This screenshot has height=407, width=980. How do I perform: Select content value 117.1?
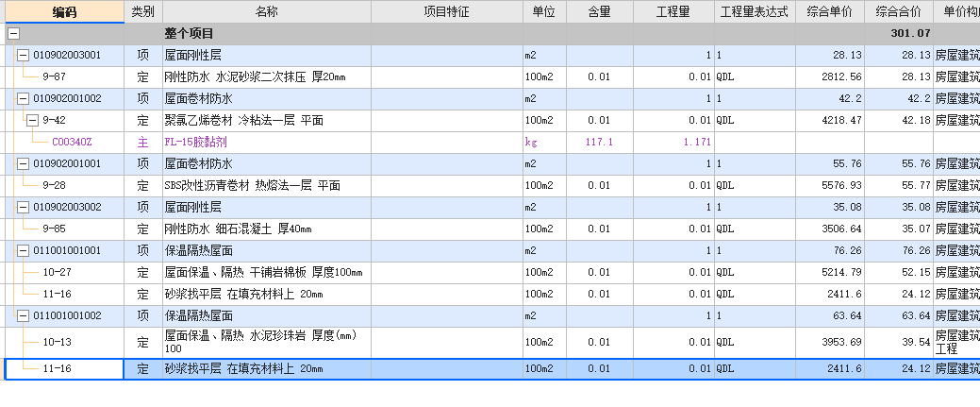[599, 143]
